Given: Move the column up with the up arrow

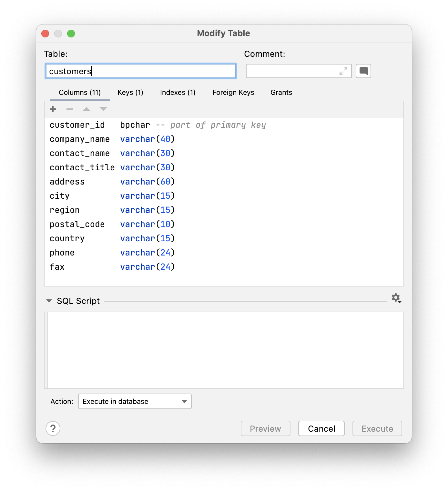Looking at the screenshot, I should 87,109.
